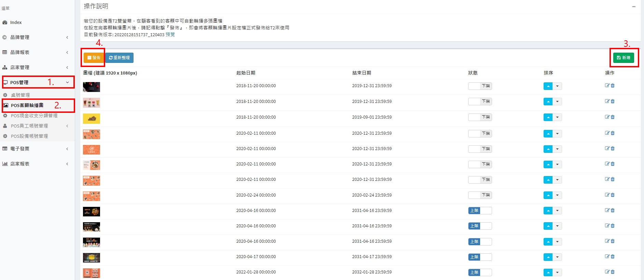Collapse the 操作說明 panel with minus icon

tap(633, 6)
